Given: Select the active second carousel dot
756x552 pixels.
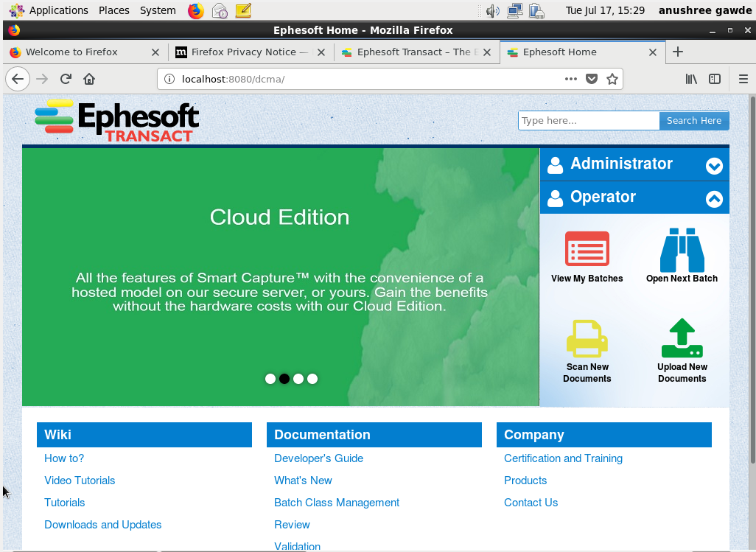Looking at the screenshot, I should (x=284, y=379).
